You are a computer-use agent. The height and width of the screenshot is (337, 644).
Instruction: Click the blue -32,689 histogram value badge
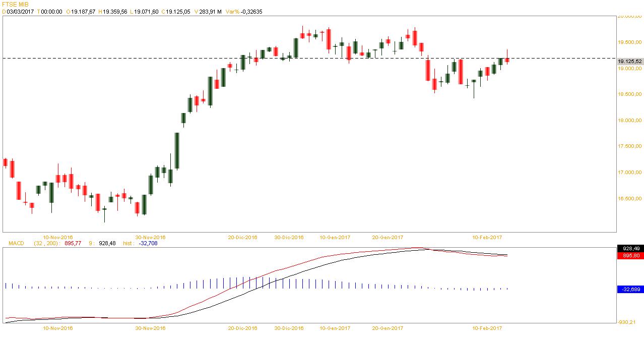[x=630, y=289]
